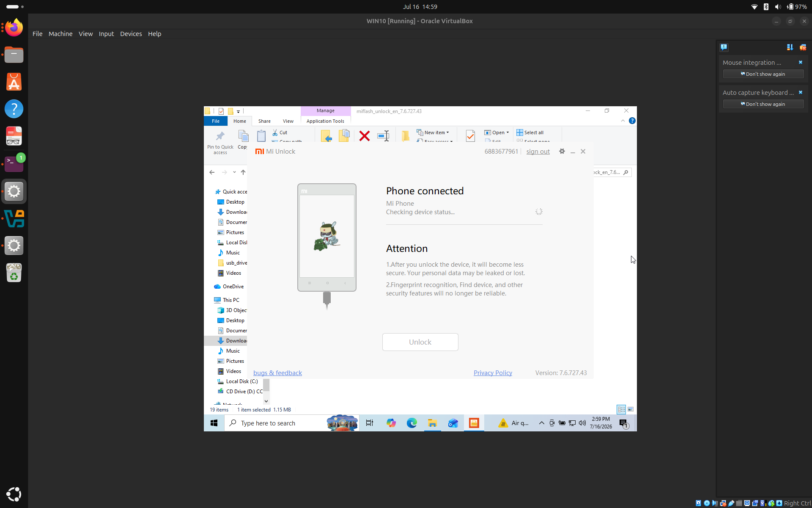
Task: Close the Mi Unlock window
Action: tap(583, 151)
